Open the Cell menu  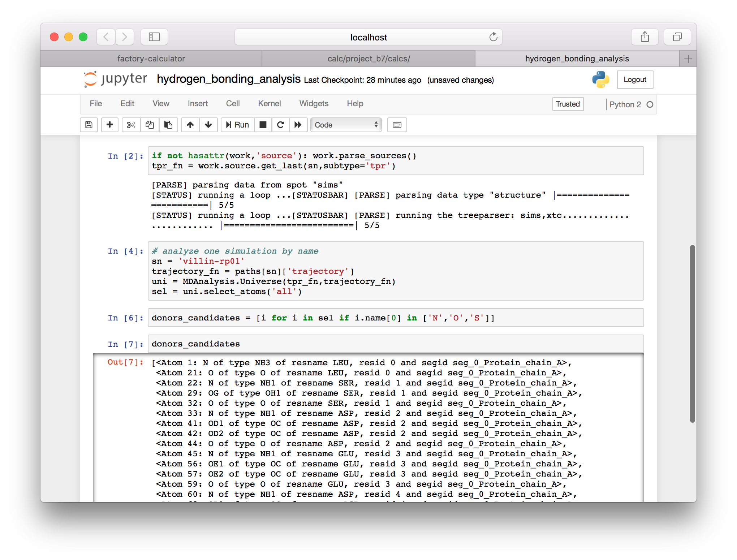(x=233, y=104)
